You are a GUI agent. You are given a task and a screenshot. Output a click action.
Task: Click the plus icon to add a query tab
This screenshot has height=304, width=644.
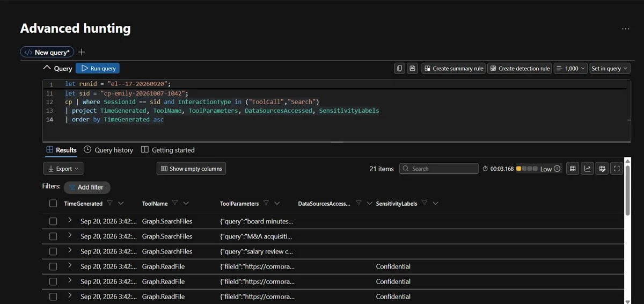click(82, 52)
